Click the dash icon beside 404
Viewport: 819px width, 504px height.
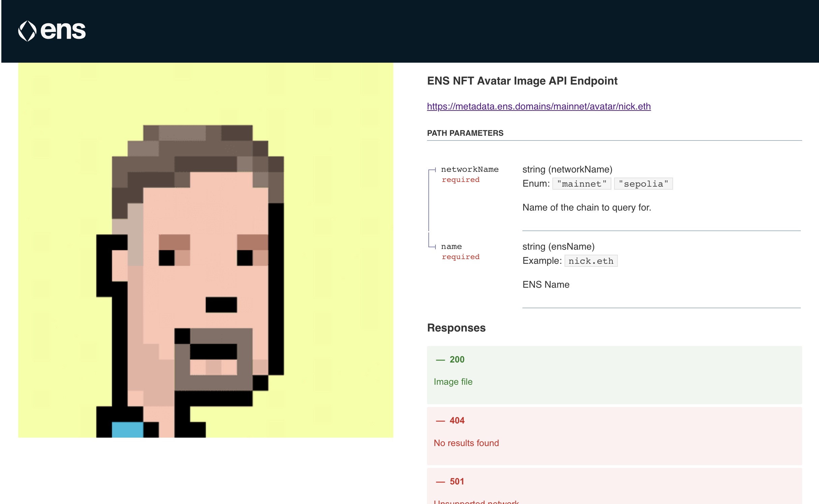coord(440,421)
